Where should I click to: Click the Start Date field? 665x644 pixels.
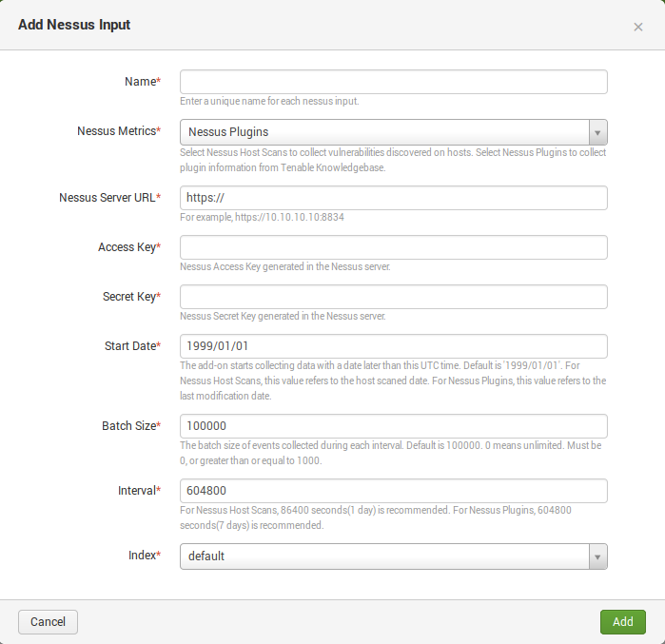(394, 346)
